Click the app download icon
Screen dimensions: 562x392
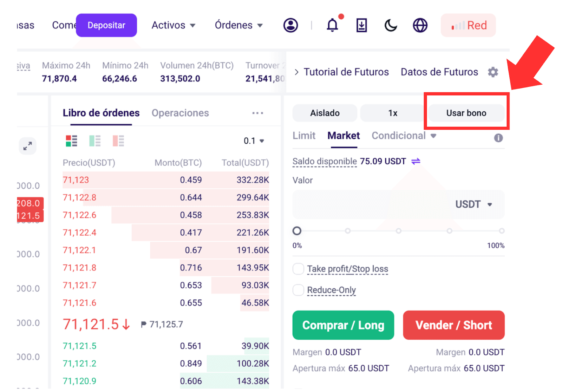pyautogui.click(x=361, y=25)
